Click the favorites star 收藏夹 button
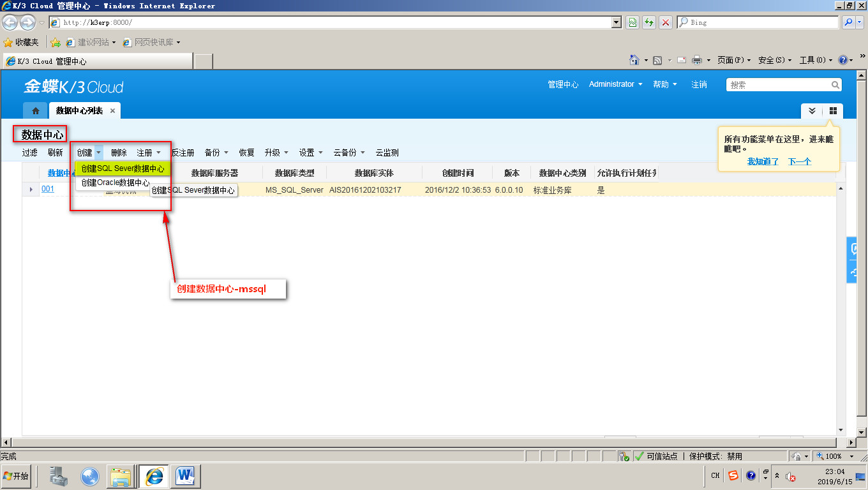The image size is (868, 490). [21, 42]
